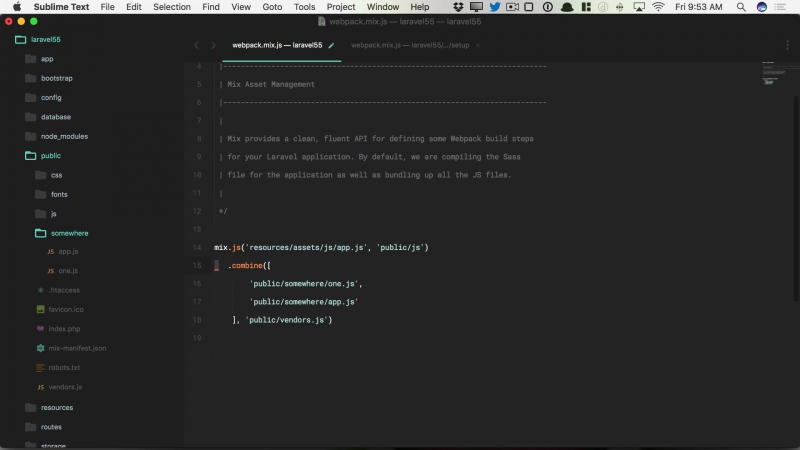Screen dimensions: 800x450
Task: Go back with the left arrow
Action: [x=196, y=45]
